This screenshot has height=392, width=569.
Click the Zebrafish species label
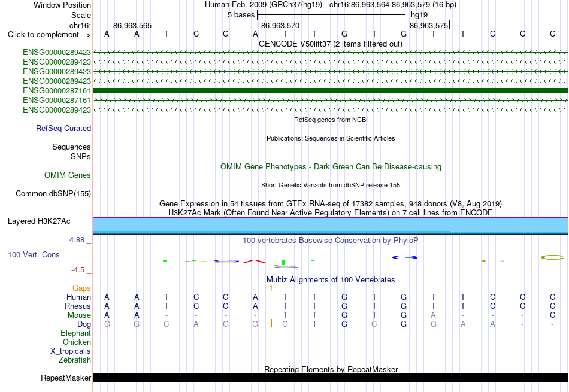75,360
